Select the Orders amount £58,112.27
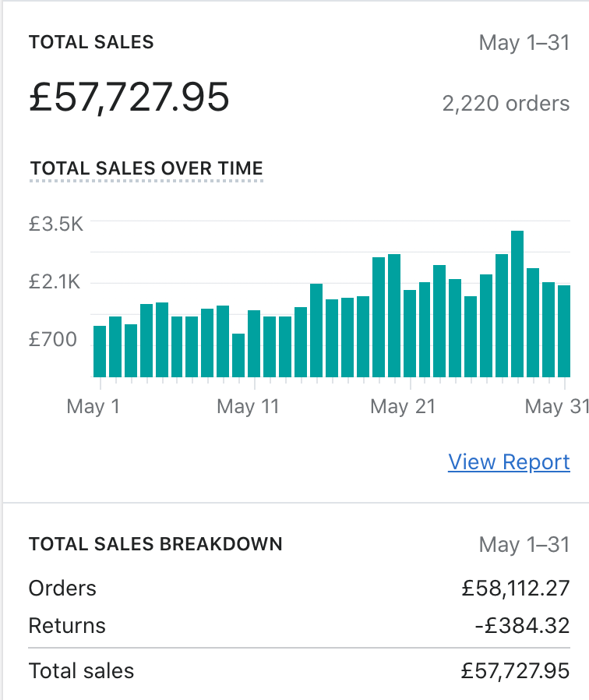Image resolution: width=589 pixels, height=700 pixels. click(516, 588)
